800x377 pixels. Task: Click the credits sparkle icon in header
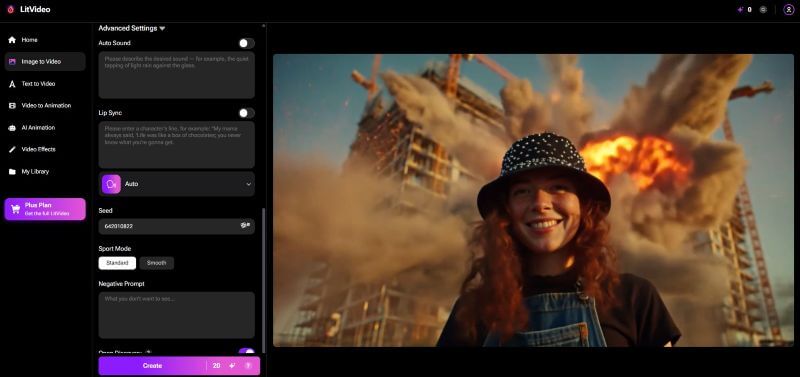pos(740,10)
